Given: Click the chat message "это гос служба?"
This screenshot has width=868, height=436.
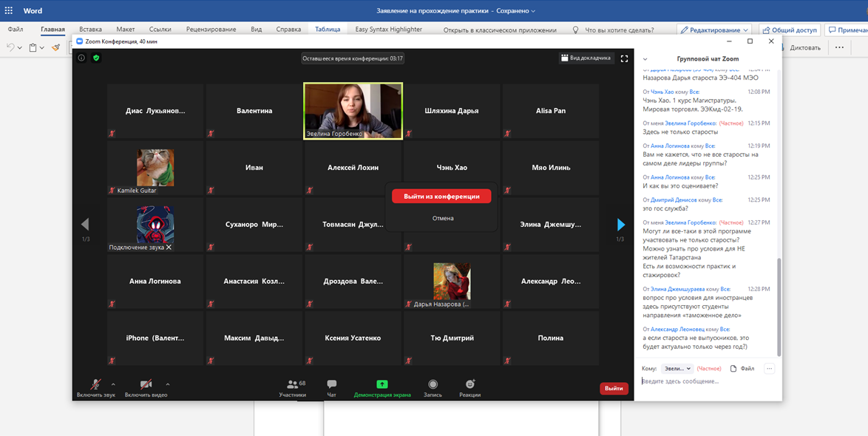Looking at the screenshot, I should click(x=665, y=208).
